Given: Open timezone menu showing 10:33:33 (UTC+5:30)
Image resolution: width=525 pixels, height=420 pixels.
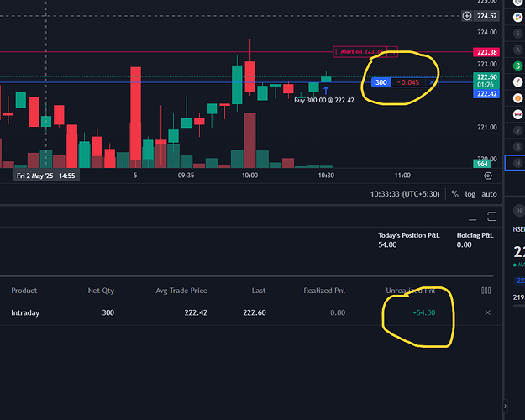Looking at the screenshot, I should pos(405,194).
